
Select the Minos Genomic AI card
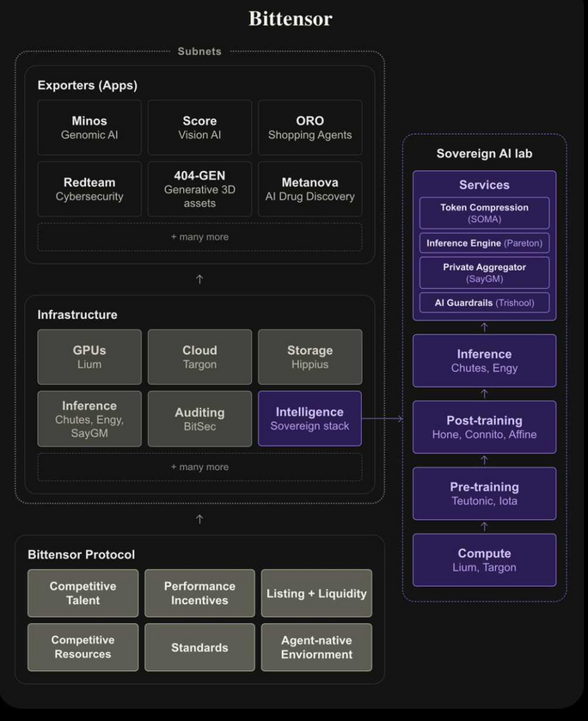89,127
